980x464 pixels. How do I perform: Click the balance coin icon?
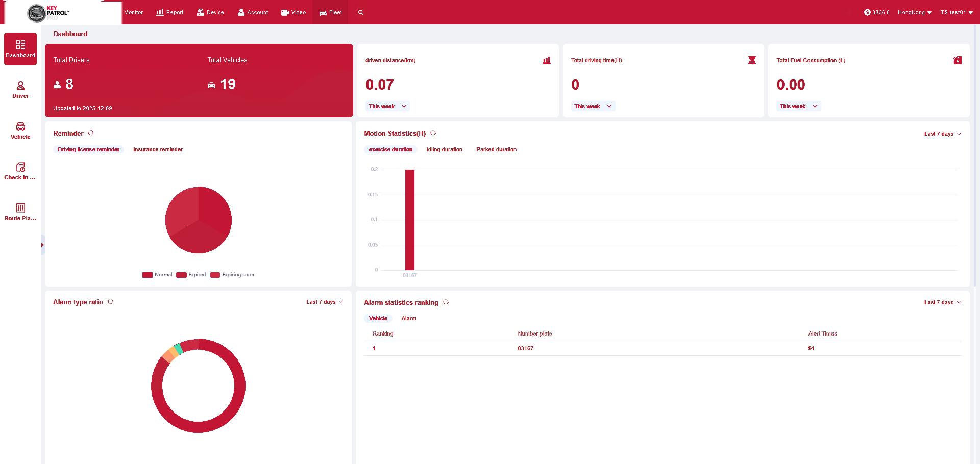click(x=867, y=12)
